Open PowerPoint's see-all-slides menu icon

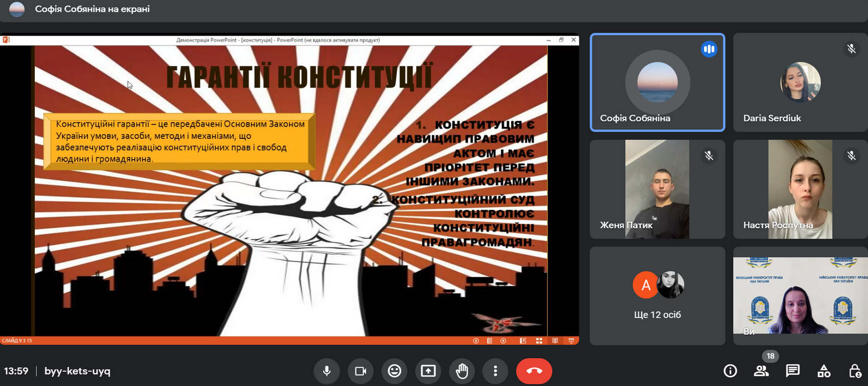pos(490,341)
